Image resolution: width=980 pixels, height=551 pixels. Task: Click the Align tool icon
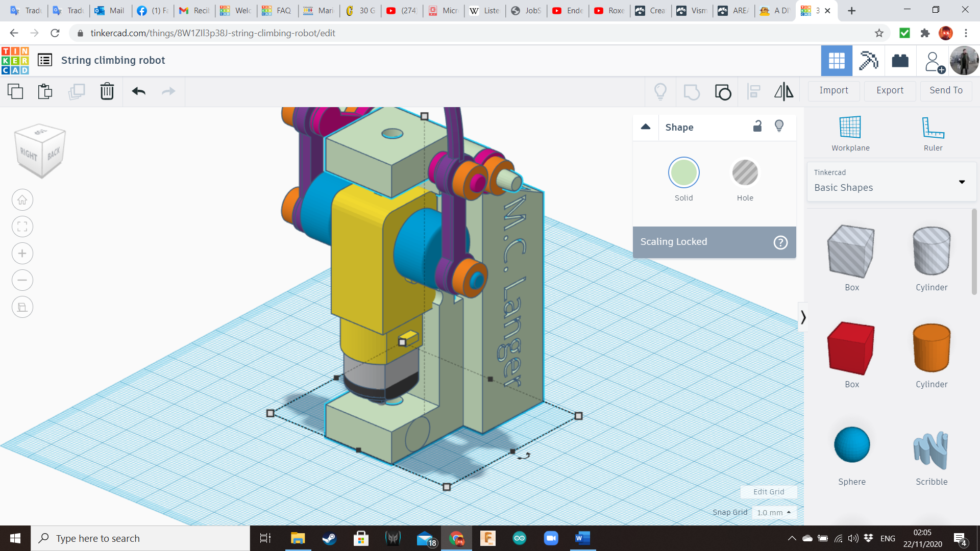pos(753,91)
